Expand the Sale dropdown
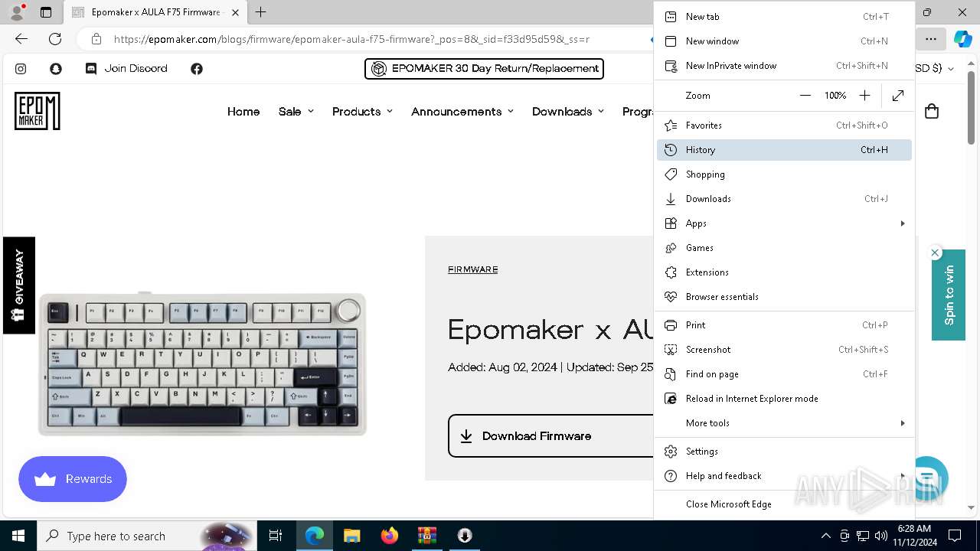The height and width of the screenshot is (551, 980). point(296,112)
